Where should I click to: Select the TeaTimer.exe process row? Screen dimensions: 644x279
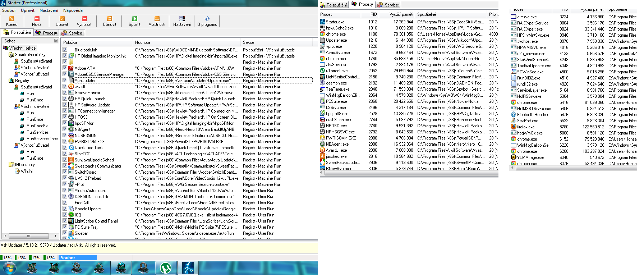[409, 89]
